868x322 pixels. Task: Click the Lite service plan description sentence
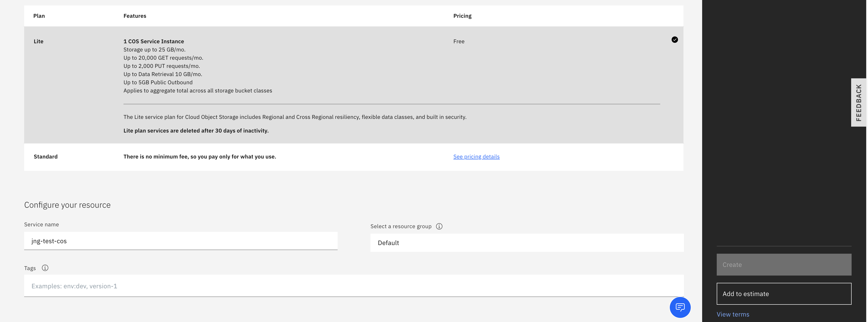295,117
